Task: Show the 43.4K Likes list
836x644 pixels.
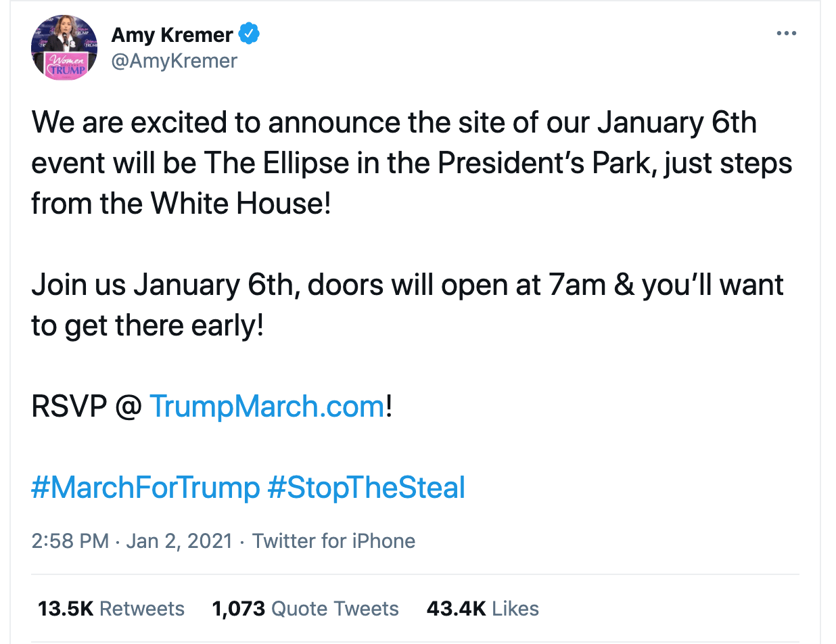Action: (x=483, y=608)
